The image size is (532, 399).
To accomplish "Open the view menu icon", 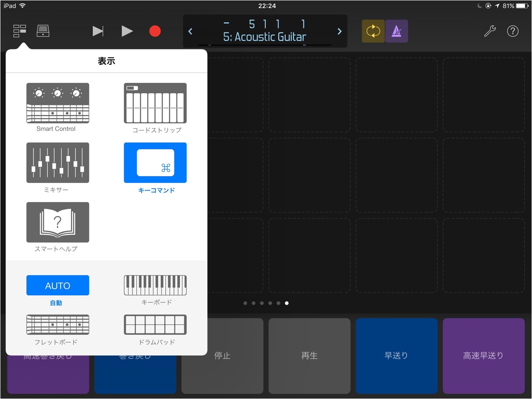I will [x=20, y=31].
